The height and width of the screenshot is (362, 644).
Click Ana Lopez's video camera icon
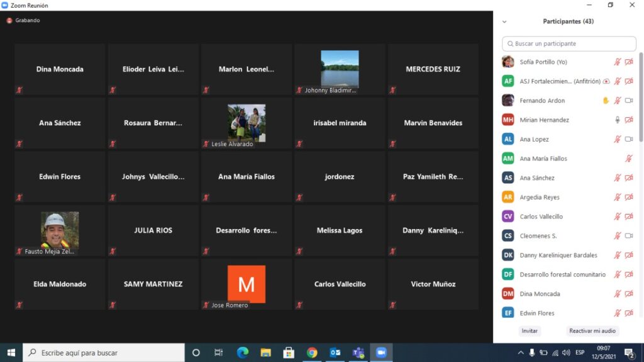click(628, 139)
